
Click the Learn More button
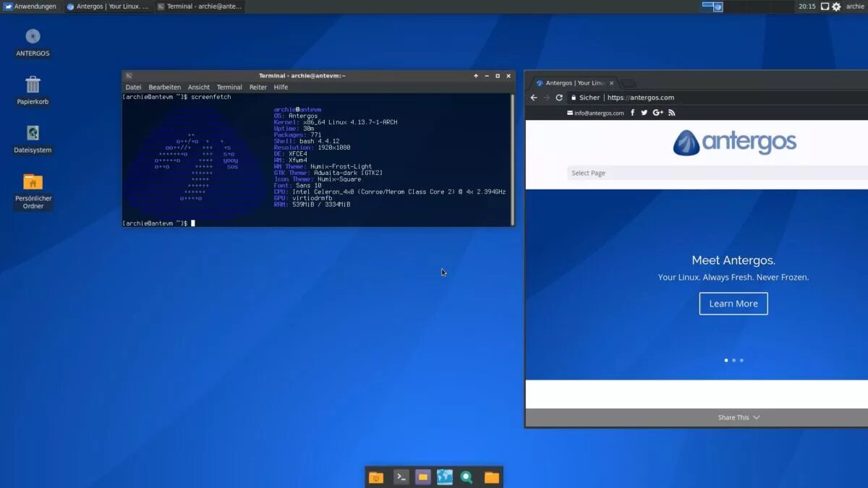[x=733, y=304]
